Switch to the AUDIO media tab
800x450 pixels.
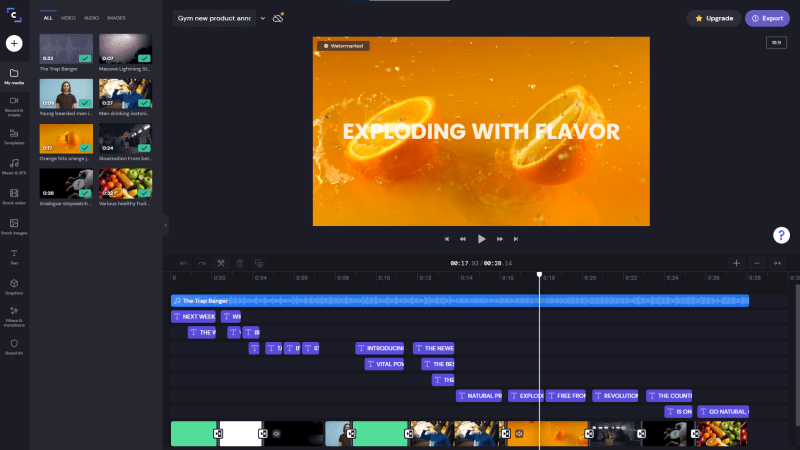pyautogui.click(x=91, y=18)
